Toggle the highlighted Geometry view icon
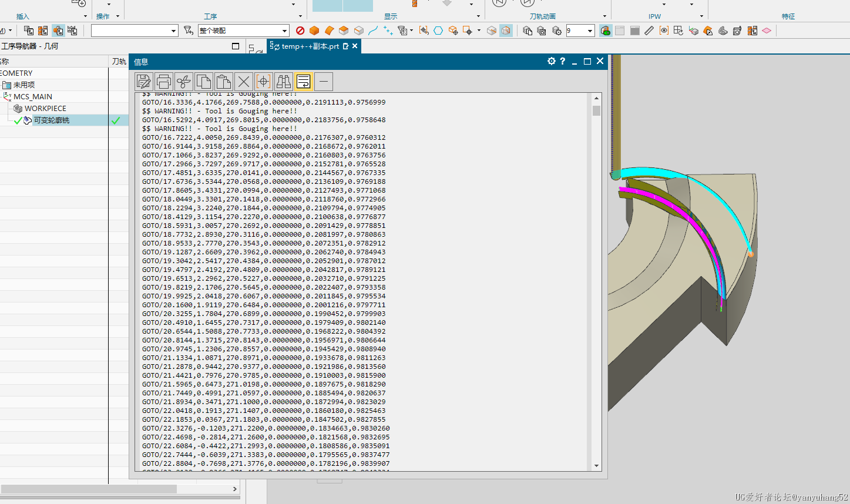The image size is (850, 504). pos(58,31)
